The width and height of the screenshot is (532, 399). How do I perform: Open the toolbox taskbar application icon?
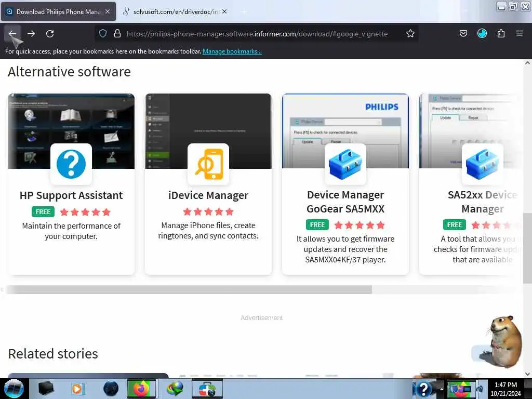[207, 389]
